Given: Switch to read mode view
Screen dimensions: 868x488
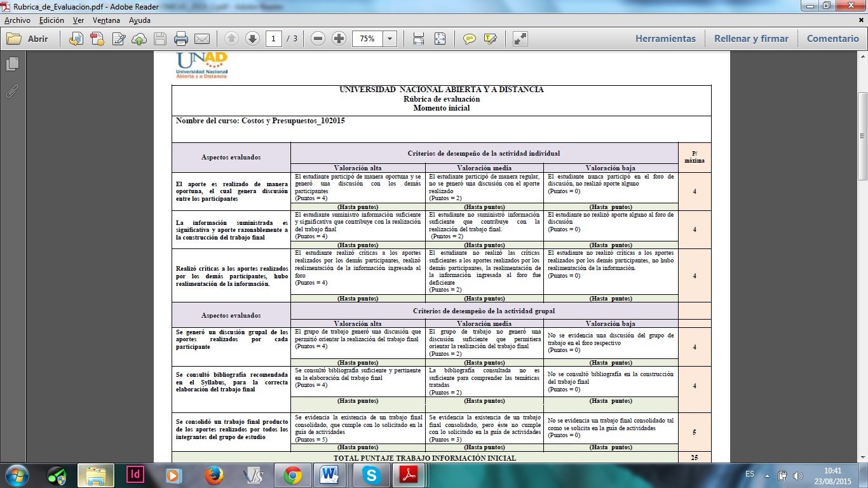Looking at the screenshot, I should (x=520, y=39).
